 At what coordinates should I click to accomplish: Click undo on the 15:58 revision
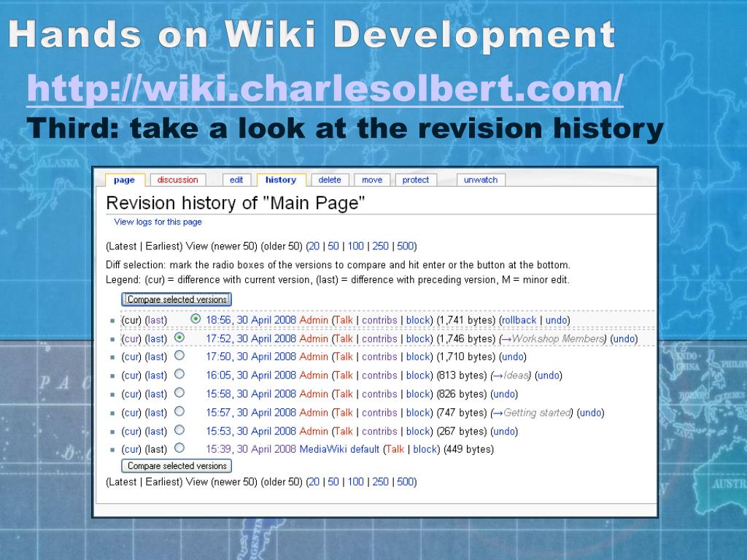[x=504, y=394]
